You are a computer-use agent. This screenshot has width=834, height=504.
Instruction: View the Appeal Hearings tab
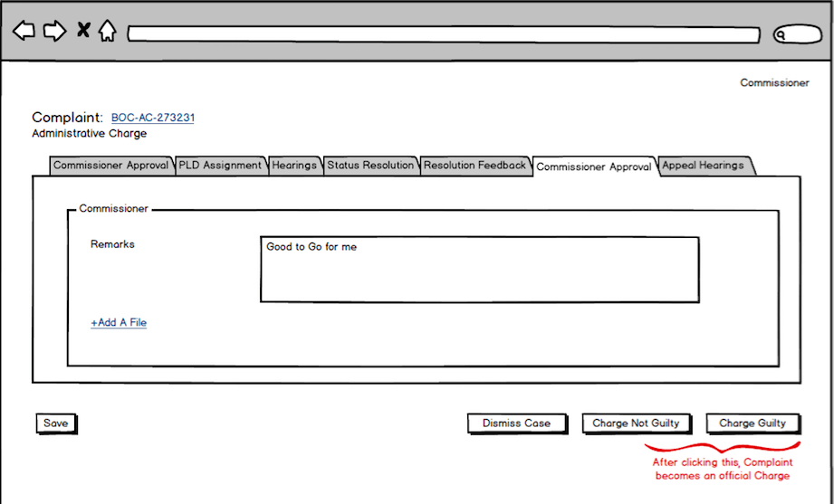tap(703, 166)
